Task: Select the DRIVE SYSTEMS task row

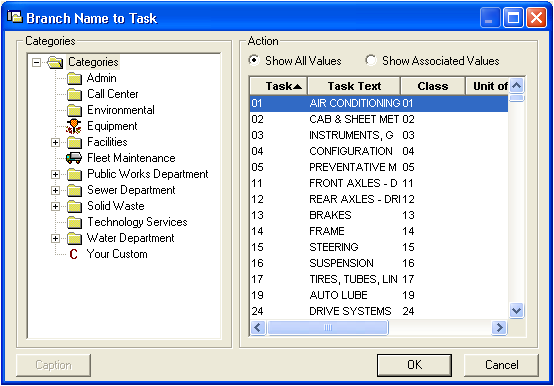Action: click(x=379, y=311)
